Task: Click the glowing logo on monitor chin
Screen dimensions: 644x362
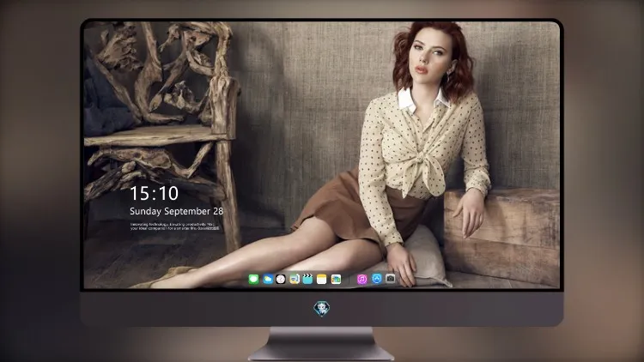Action: pyautogui.click(x=322, y=309)
